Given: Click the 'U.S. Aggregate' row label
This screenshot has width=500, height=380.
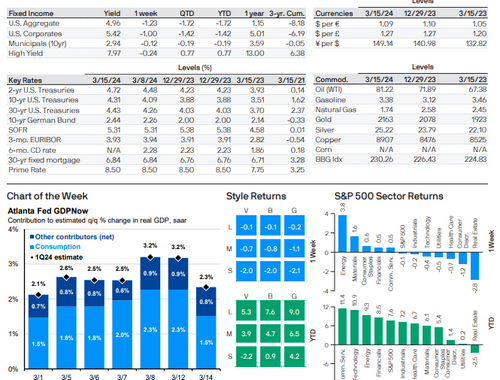Looking at the screenshot, I should 34,23.
